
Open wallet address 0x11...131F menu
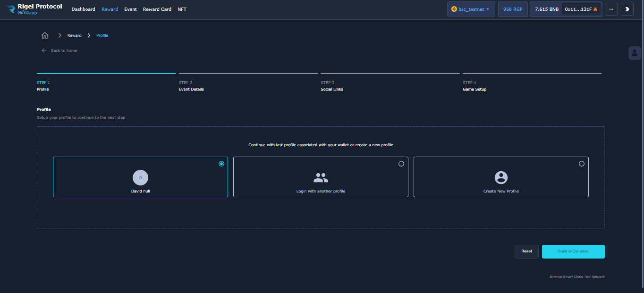(x=581, y=9)
